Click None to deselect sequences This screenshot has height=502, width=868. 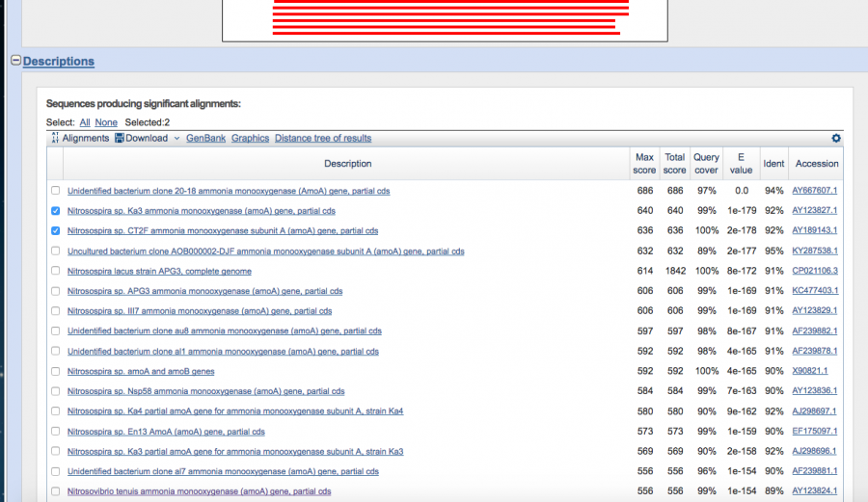pyautogui.click(x=106, y=122)
